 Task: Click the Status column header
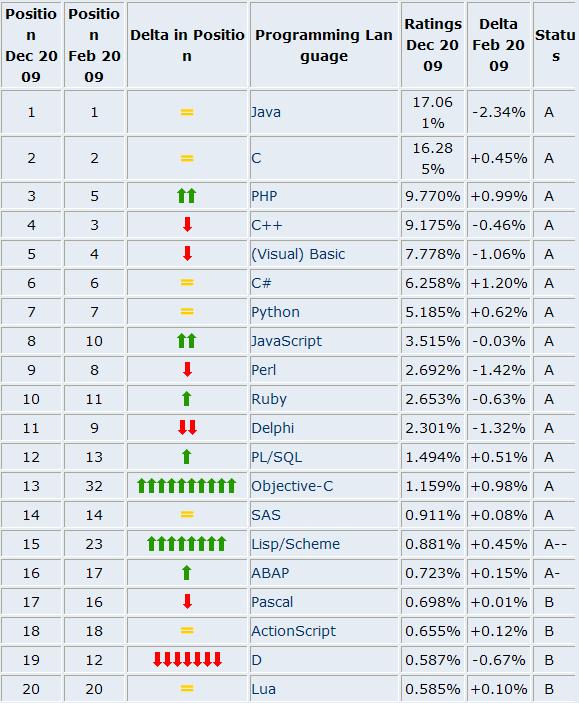pos(555,45)
